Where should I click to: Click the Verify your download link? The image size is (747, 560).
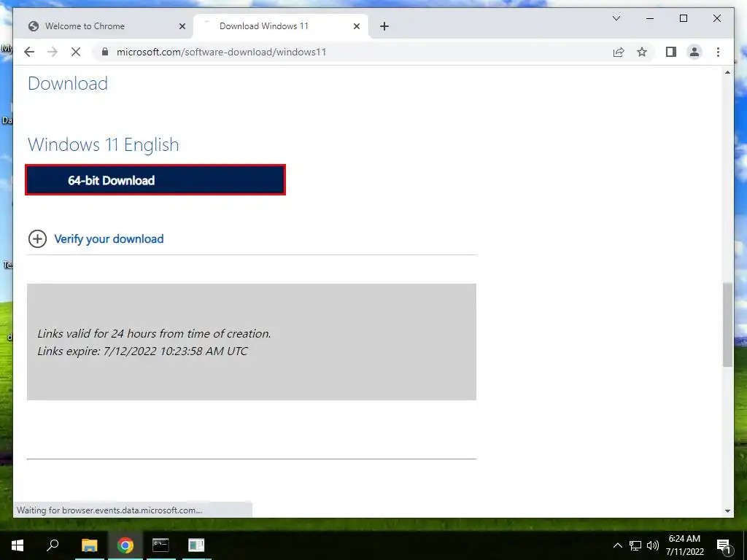[109, 239]
